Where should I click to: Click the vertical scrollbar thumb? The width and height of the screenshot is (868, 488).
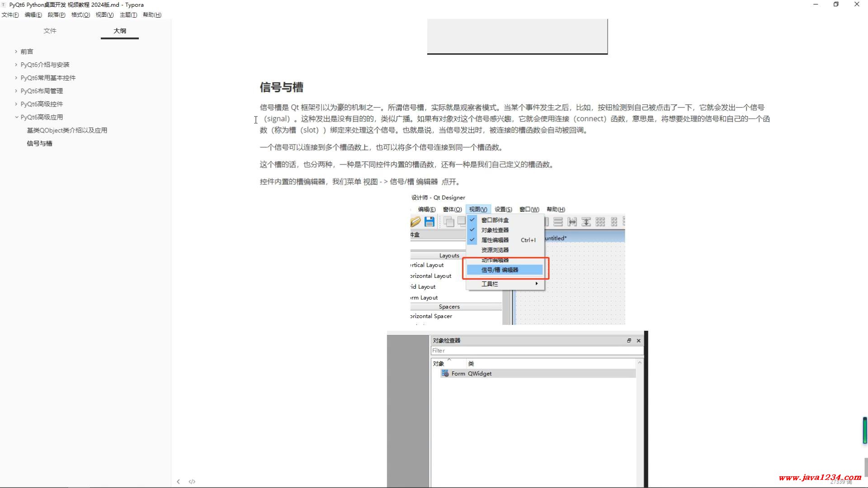click(866, 467)
